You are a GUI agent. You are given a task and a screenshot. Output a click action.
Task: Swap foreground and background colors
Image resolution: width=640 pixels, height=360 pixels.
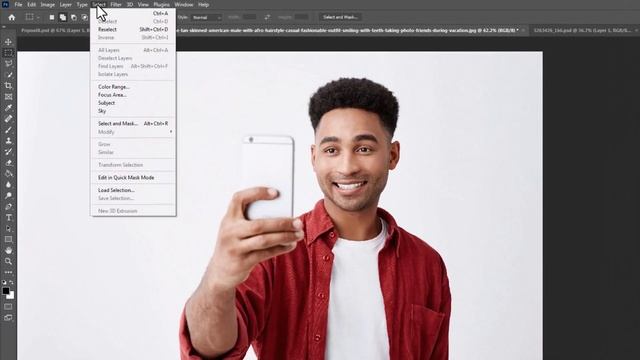pyautogui.click(x=11, y=282)
